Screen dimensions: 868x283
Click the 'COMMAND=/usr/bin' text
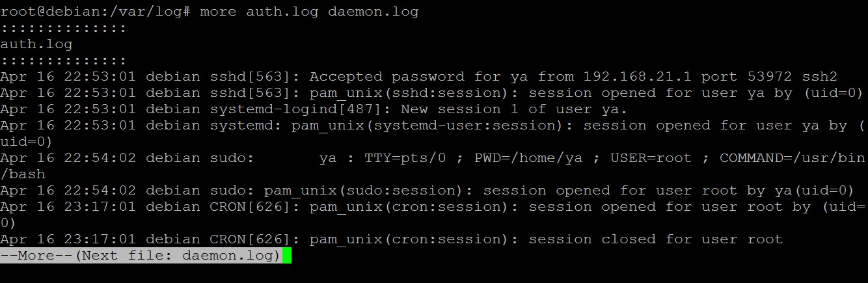click(x=793, y=158)
